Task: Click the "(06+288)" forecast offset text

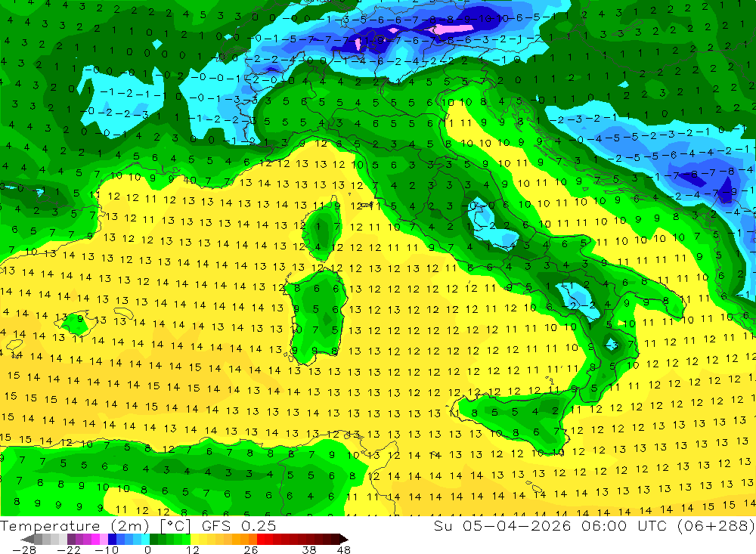Action: [715, 525]
